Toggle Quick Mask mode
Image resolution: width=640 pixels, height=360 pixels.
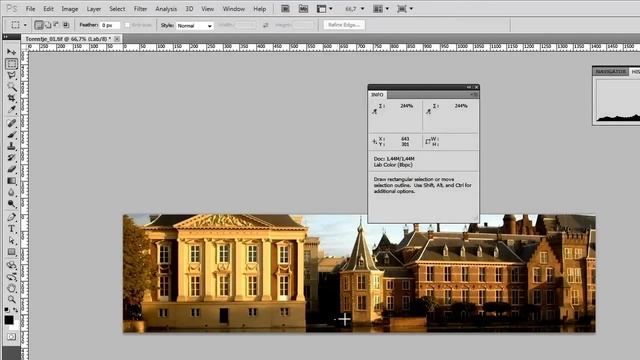[x=11, y=337]
